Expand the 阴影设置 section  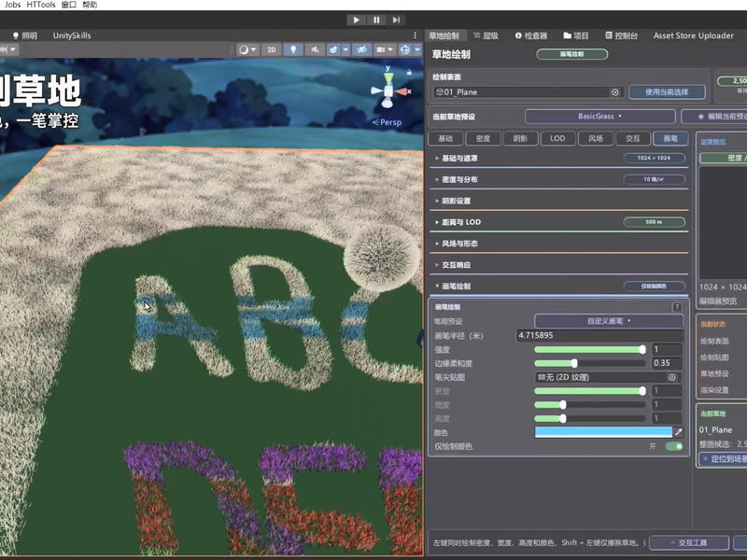tap(558, 201)
